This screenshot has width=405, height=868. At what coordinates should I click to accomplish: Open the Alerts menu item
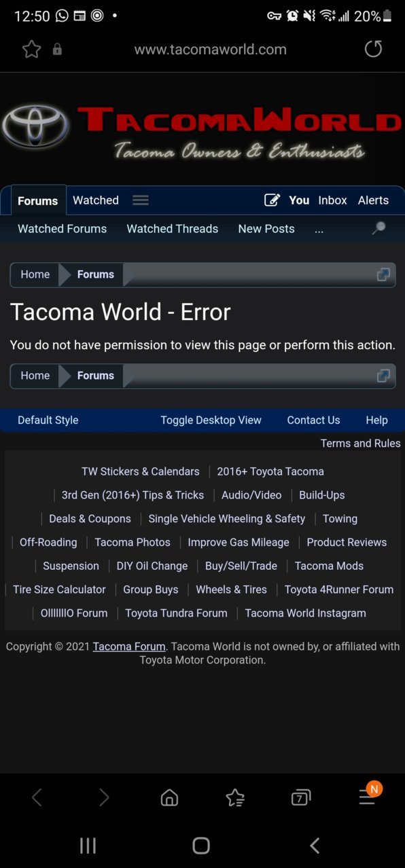[x=373, y=200]
